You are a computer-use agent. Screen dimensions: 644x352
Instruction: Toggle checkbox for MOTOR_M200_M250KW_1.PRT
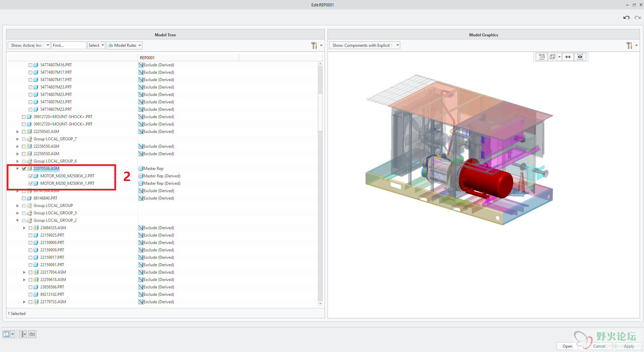31,183
